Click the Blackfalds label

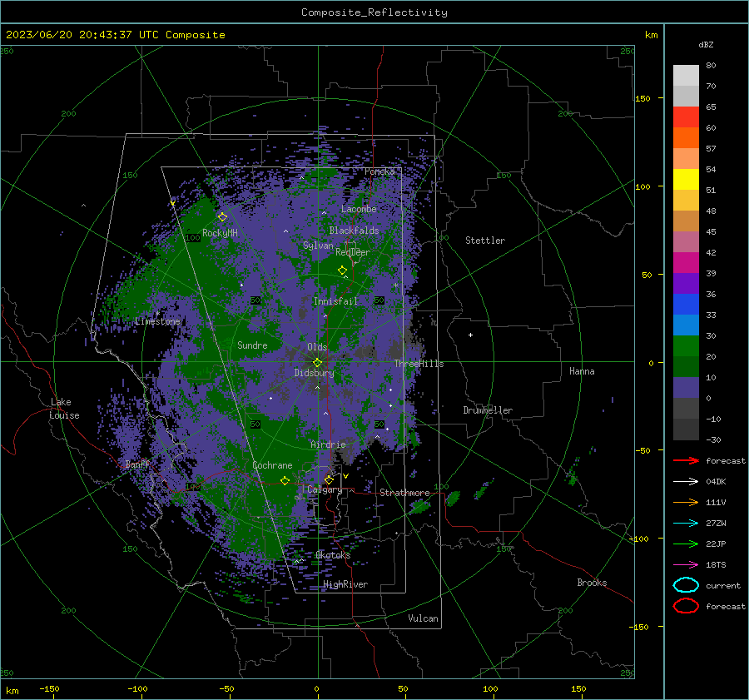pyautogui.click(x=354, y=231)
